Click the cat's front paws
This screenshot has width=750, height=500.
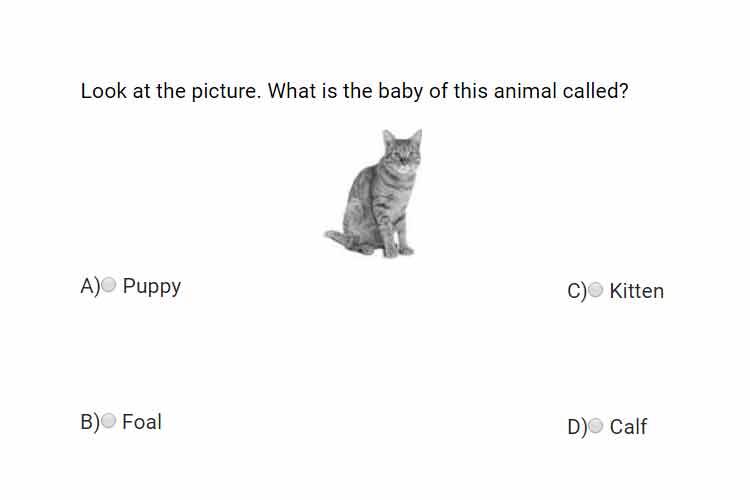click(x=397, y=250)
